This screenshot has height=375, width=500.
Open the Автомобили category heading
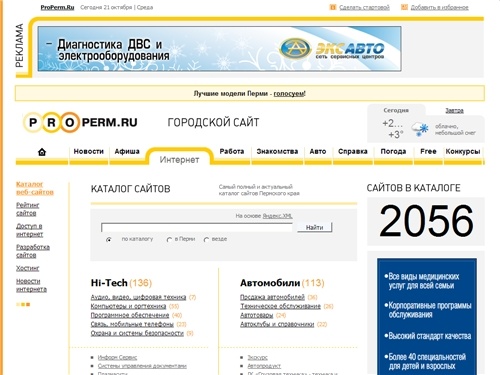pyautogui.click(x=270, y=283)
